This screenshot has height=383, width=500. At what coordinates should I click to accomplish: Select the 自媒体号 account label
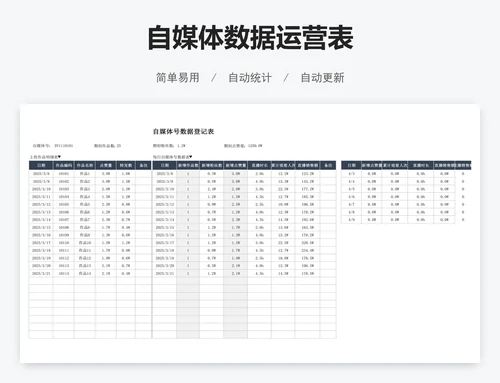pos(41,146)
